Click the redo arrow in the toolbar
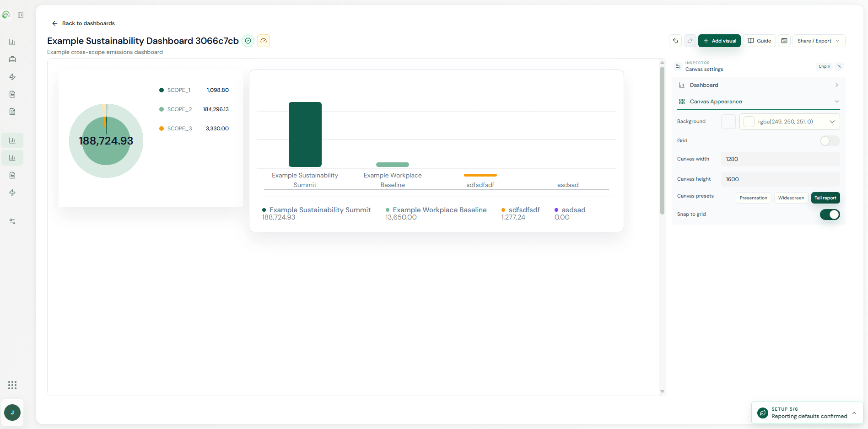The width and height of the screenshot is (868, 429). (x=690, y=41)
